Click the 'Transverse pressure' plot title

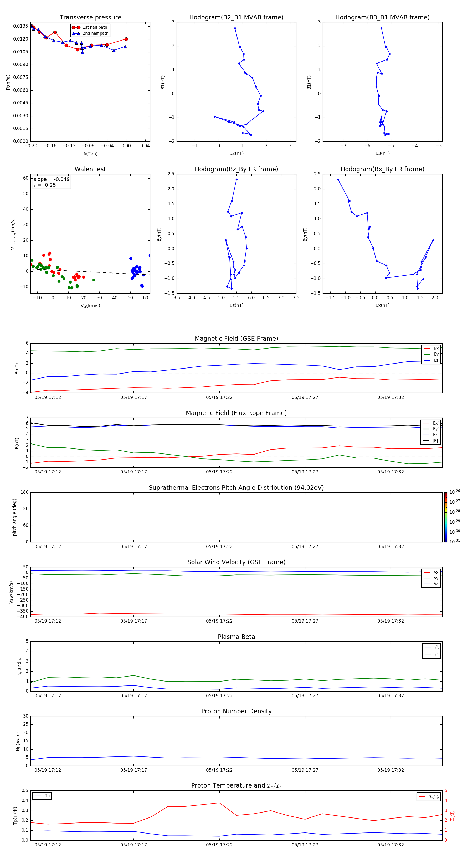point(90,18)
